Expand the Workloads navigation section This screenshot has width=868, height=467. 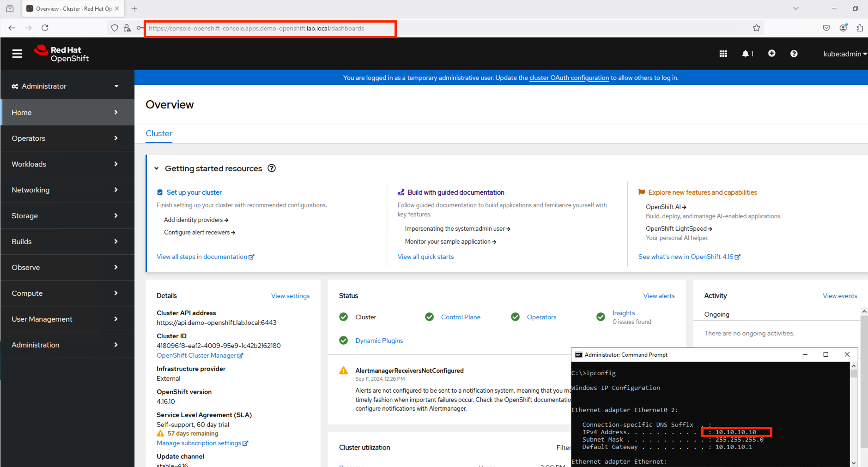(x=67, y=164)
